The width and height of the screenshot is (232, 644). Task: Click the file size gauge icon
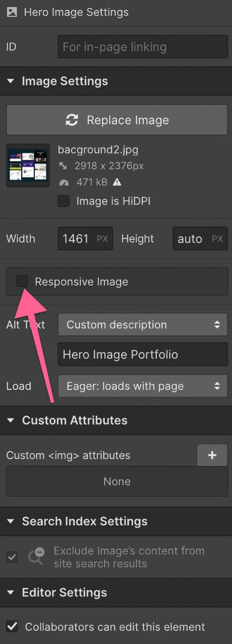pyautogui.click(x=64, y=183)
